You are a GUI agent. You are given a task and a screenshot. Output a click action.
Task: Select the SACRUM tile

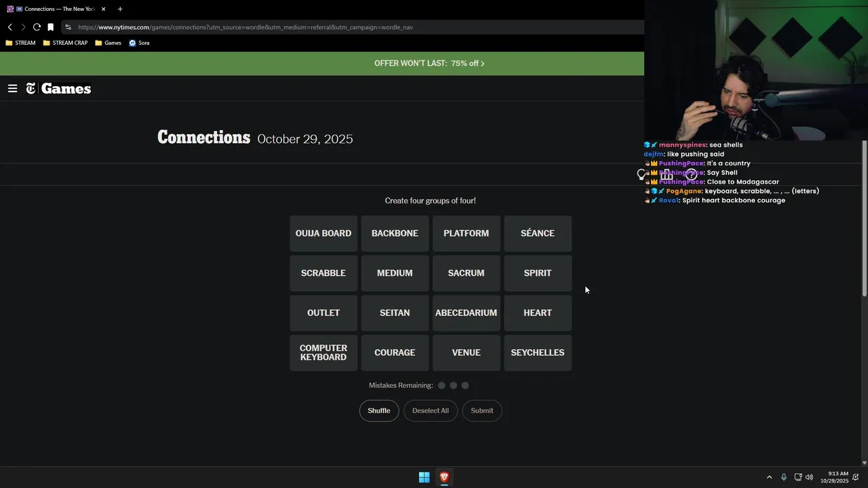[467, 273]
